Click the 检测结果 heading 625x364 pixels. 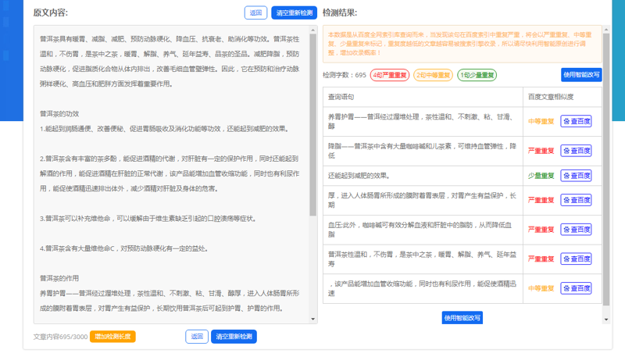click(x=340, y=12)
